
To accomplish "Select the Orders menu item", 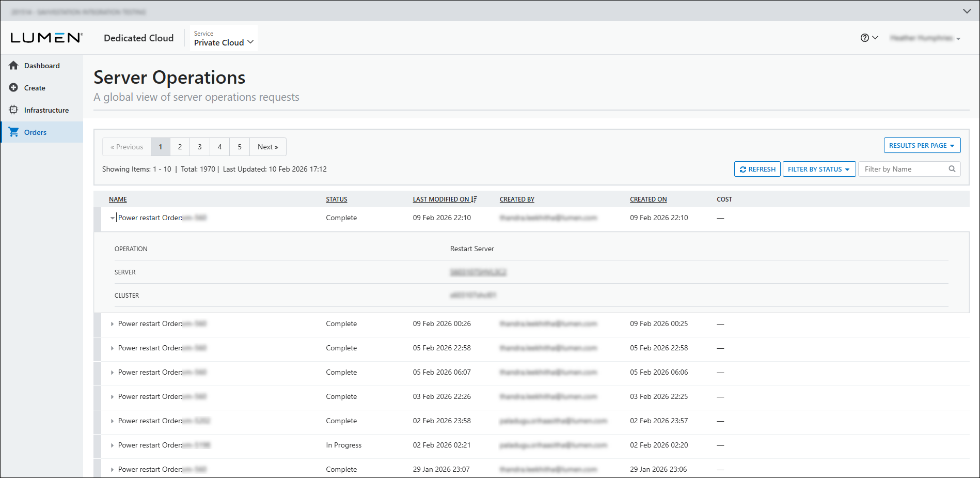I will (x=42, y=132).
